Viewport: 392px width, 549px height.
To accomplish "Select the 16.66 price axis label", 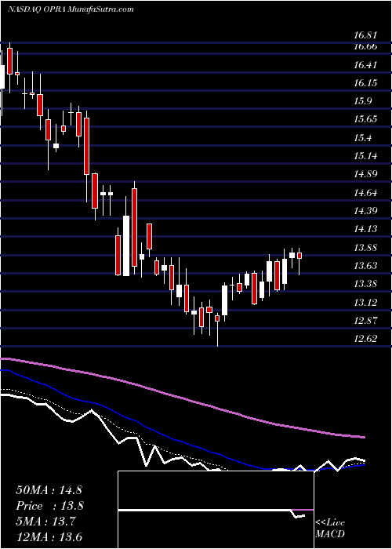I will (x=365, y=46).
